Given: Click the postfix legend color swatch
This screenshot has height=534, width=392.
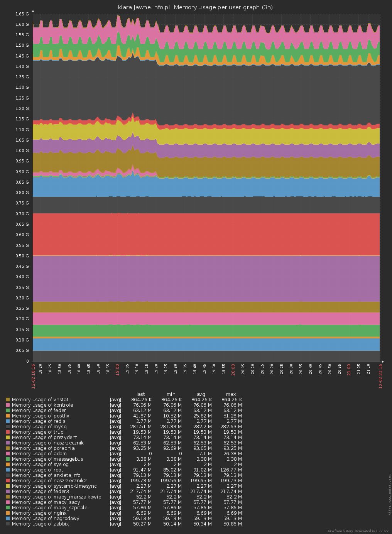Looking at the screenshot, I should point(8,416).
